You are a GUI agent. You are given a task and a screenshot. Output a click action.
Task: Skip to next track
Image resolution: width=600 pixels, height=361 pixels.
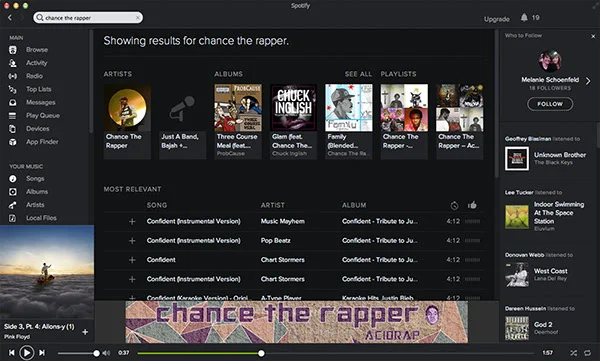[x=42, y=353]
